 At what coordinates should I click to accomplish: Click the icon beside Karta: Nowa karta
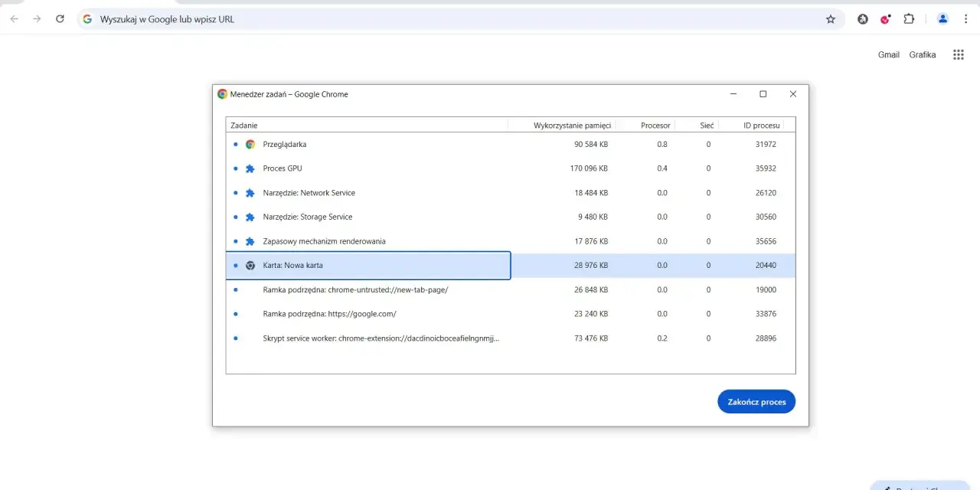pos(250,266)
